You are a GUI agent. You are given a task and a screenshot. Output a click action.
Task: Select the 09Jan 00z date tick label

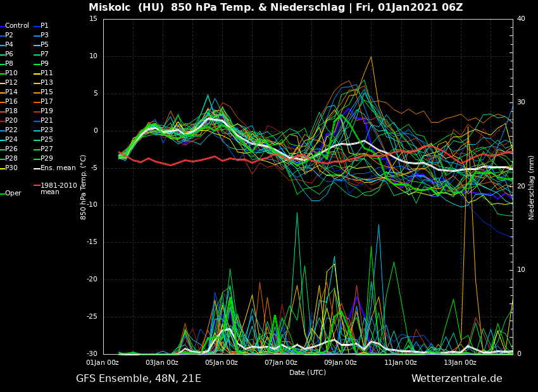pos(341,363)
